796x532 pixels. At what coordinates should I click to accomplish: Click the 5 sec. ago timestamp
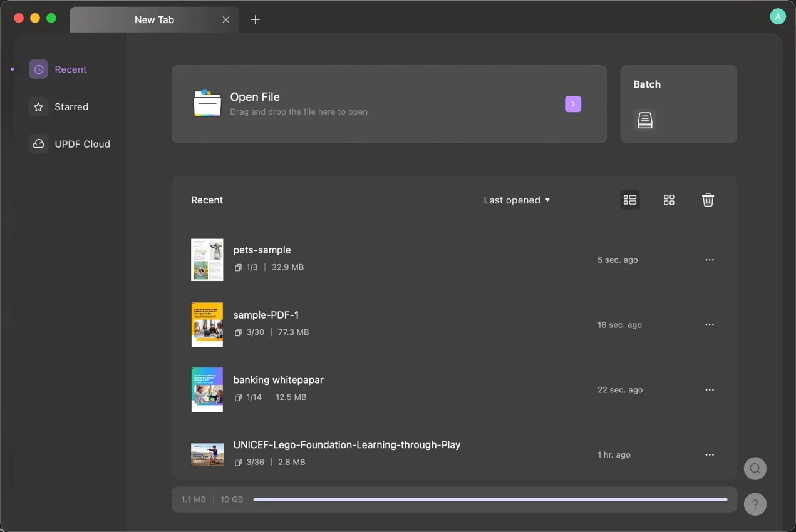point(618,260)
